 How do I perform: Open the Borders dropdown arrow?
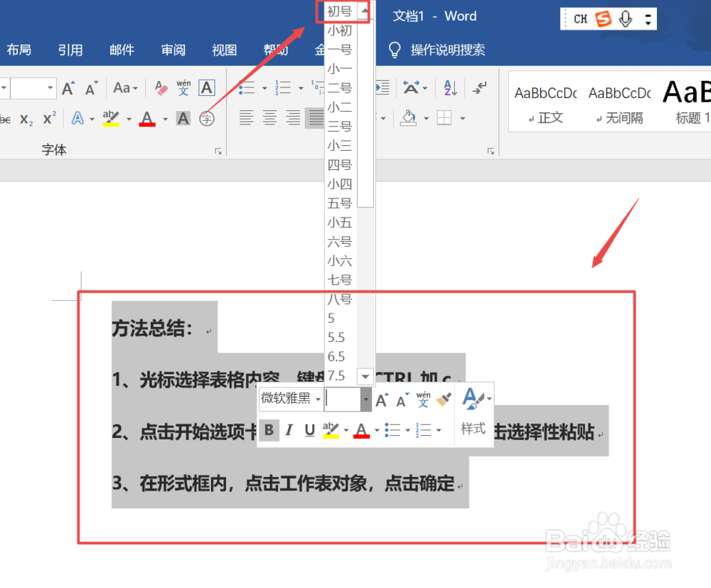(x=463, y=119)
